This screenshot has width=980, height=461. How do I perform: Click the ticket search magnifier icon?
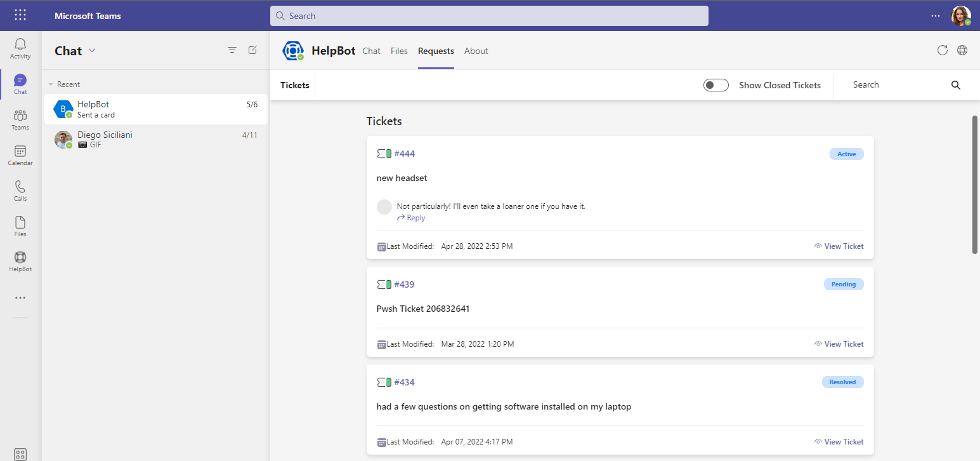(956, 85)
